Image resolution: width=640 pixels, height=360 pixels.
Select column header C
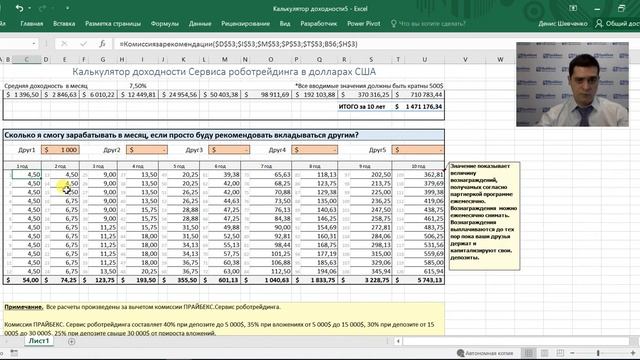click(27, 60)
